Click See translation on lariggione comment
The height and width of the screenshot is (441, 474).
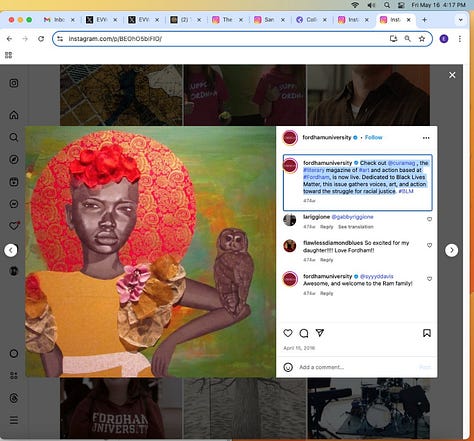click(x=356, y=227)
